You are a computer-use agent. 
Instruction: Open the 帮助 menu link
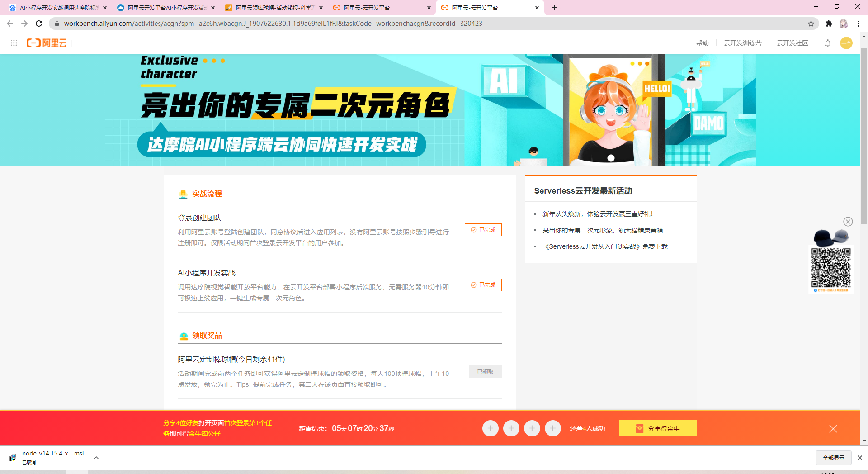click(x=702, y=43)
